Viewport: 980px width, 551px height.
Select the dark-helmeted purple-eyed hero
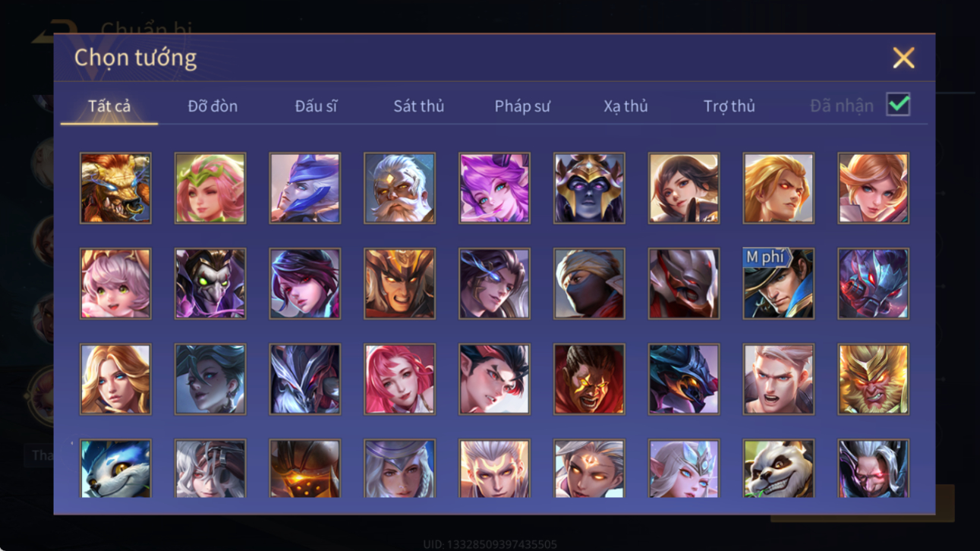tap(589, 187)
